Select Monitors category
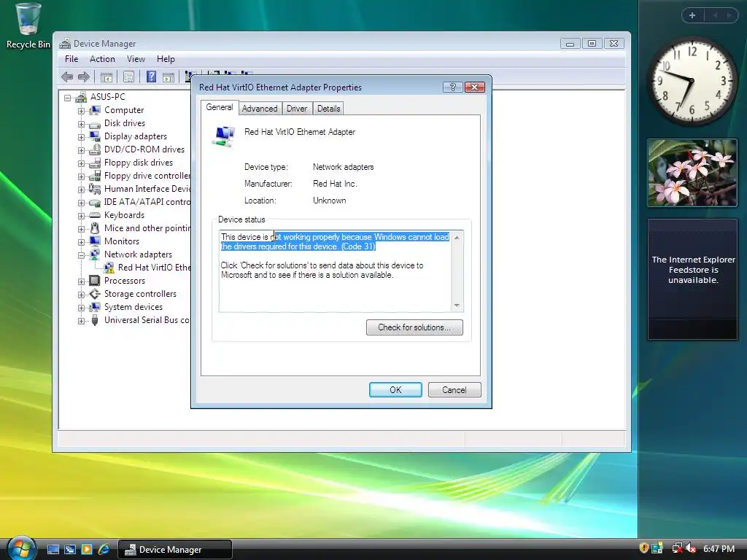The height and width of the screenshot is (560, 747). pyautogui.click(x=122, y=241)
